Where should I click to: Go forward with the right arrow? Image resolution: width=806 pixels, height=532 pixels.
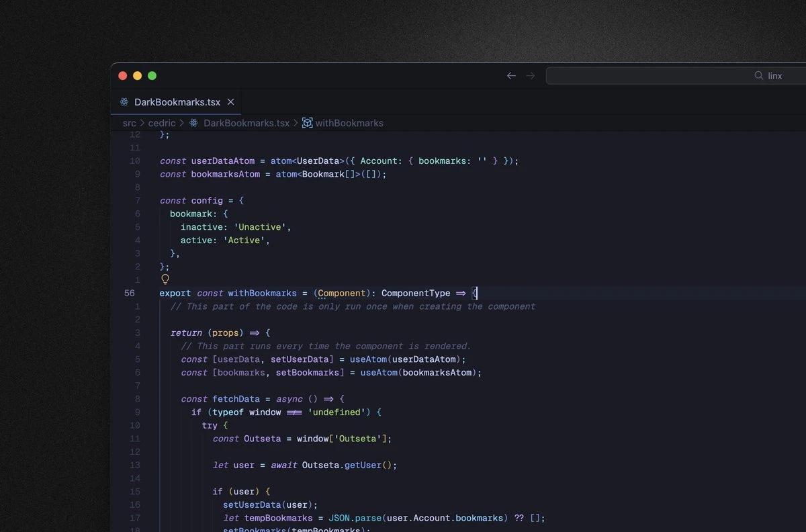pos(531,76)
